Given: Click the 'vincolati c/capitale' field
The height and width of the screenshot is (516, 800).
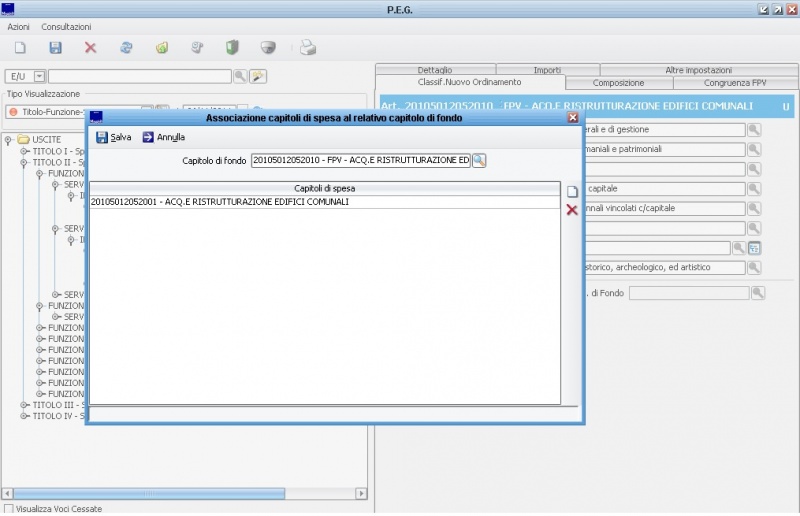Looking at the screenshot, I should coord(664,209).
